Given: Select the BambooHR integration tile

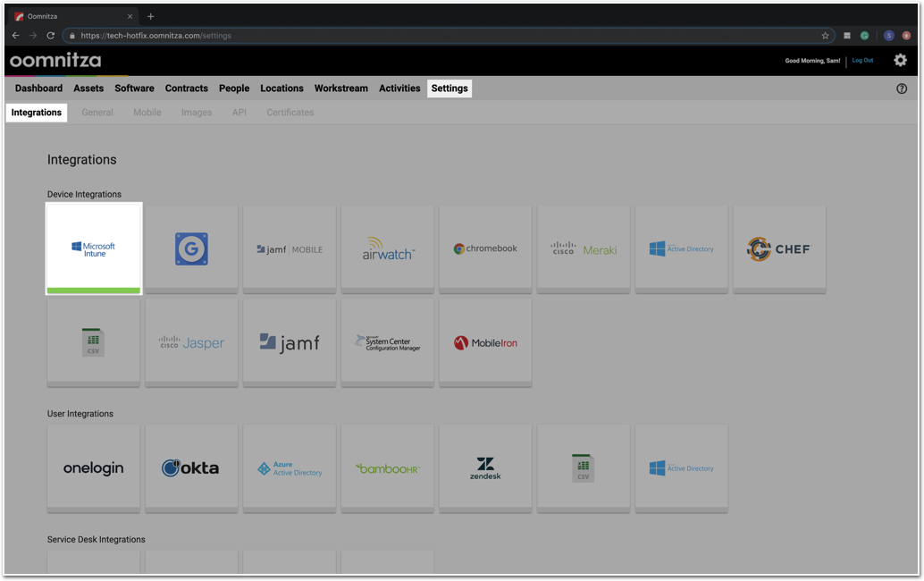Looking at the screenshot, I should (x=388, y=468).
